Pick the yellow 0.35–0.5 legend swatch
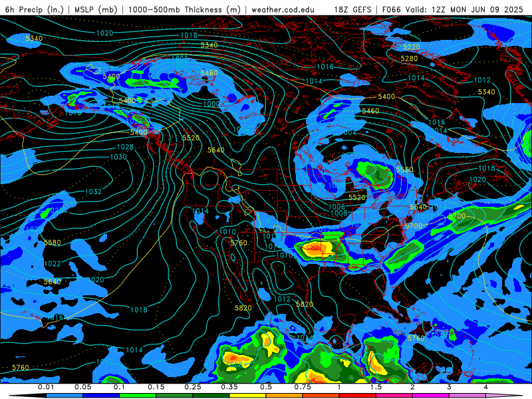 (247, 396)
